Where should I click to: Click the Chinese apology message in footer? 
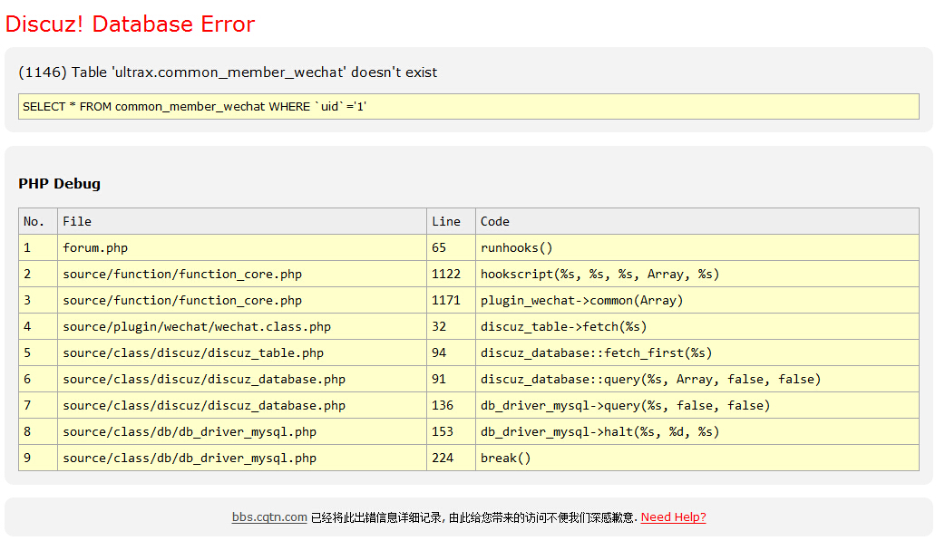pyautogui.click(x=473, y=517)
